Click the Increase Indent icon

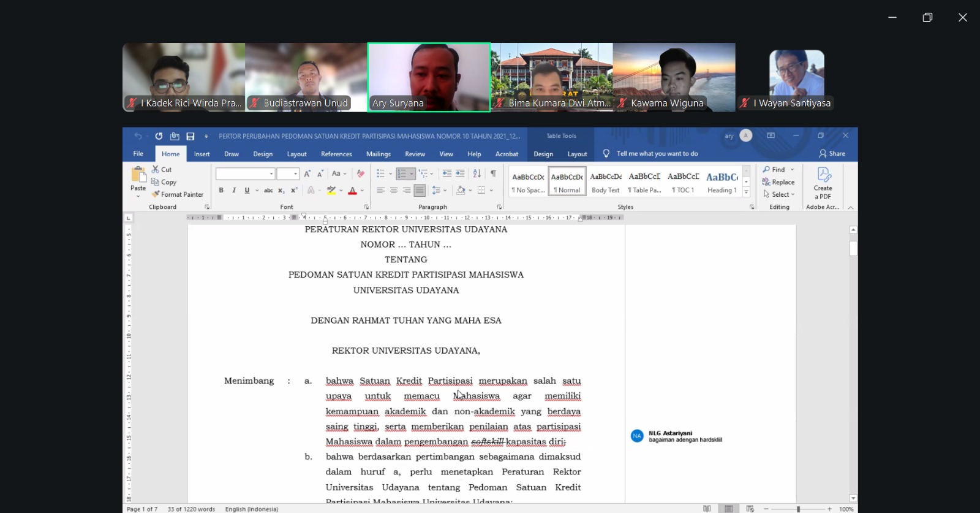460,173
